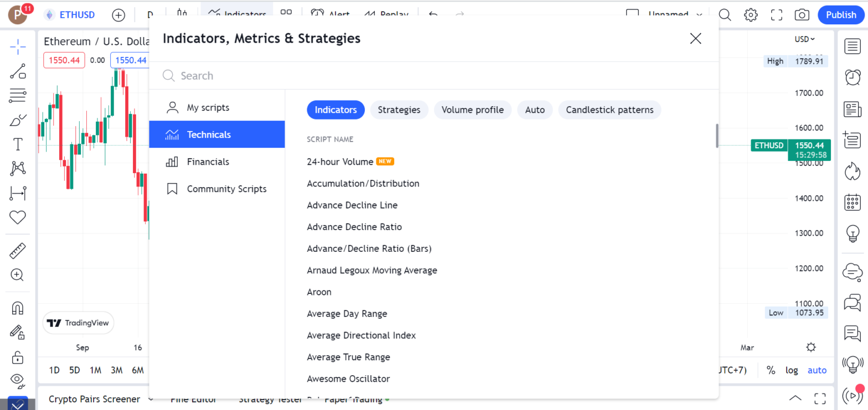
Task: Toggle log scale on price axis
Action: (x=792, y=370)
